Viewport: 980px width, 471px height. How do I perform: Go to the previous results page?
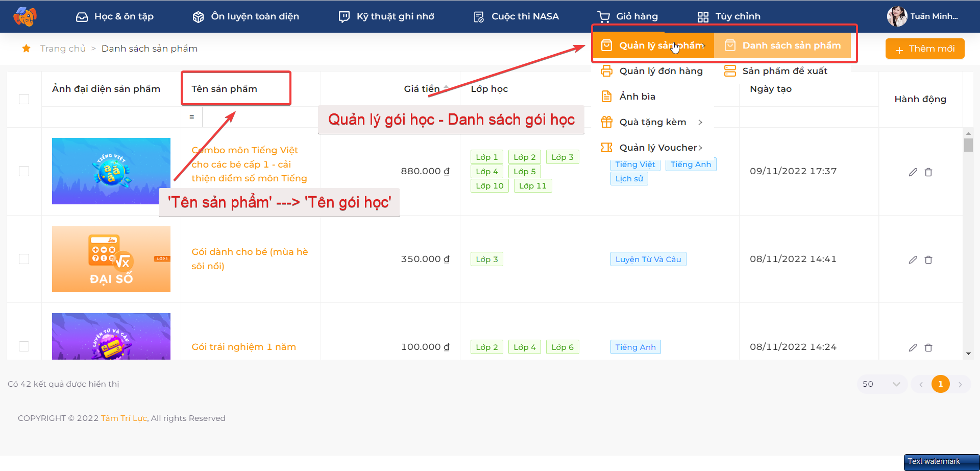[x=921, y=385]
